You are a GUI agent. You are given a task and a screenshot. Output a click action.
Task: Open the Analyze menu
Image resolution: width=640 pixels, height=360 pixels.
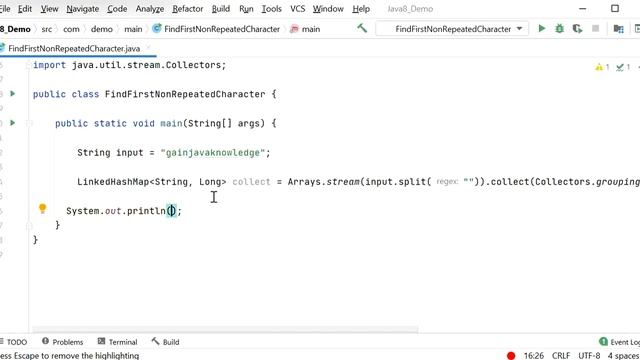point(149,9)
